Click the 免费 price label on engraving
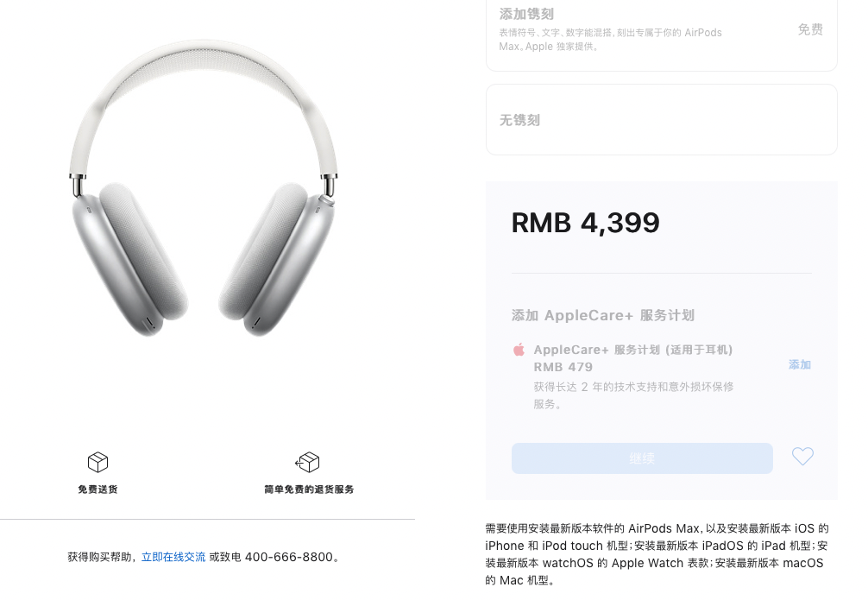 [x=810, y=29]
